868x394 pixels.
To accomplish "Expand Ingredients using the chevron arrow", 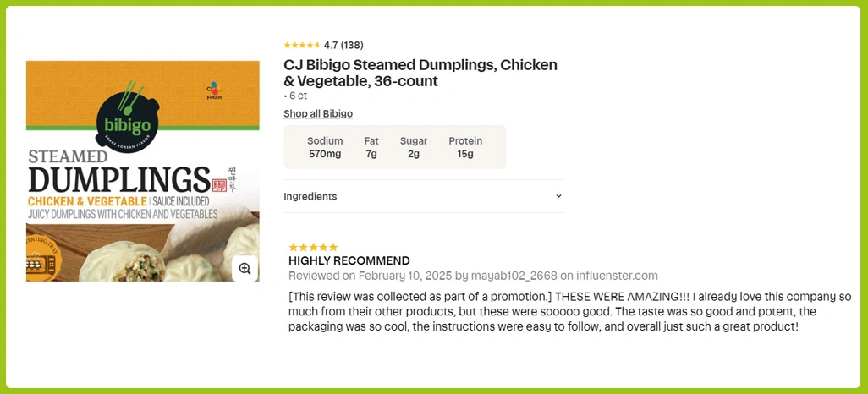I will click(x=558, y=196).
